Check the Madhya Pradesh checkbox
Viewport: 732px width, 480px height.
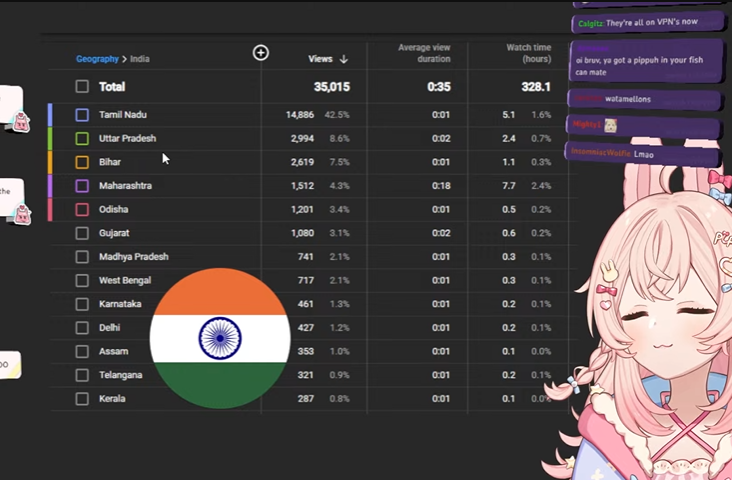click(82, 257)
